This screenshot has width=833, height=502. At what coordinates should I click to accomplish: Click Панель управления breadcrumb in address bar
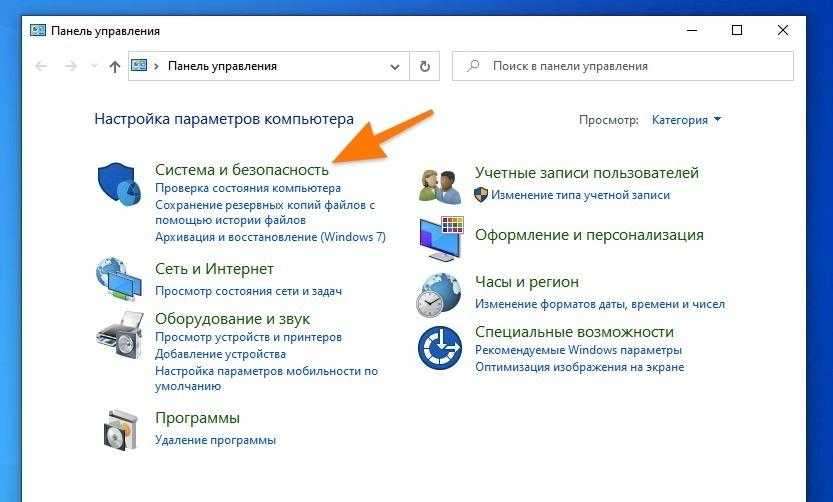(x=222, y=66)
